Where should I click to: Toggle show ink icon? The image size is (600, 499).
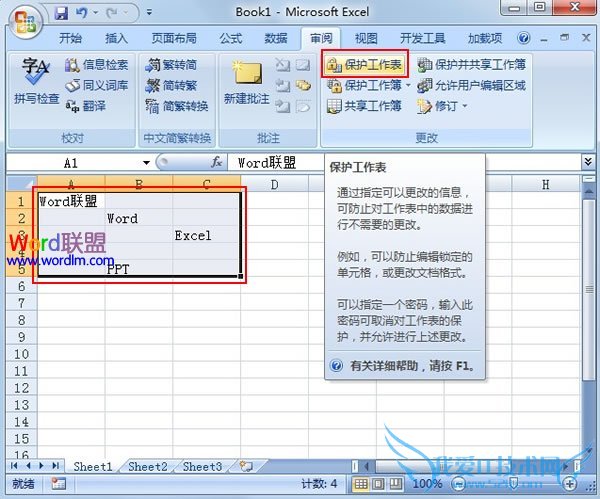[303, 106]
